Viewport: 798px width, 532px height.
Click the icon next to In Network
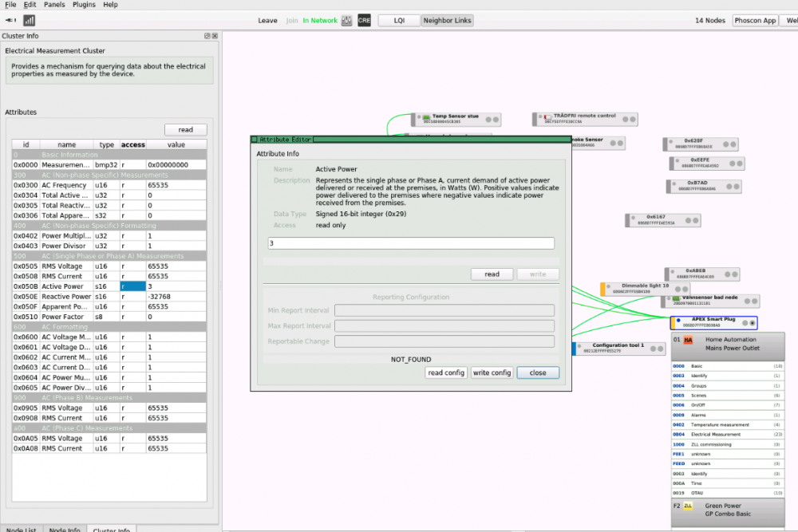tap(346, 20)
